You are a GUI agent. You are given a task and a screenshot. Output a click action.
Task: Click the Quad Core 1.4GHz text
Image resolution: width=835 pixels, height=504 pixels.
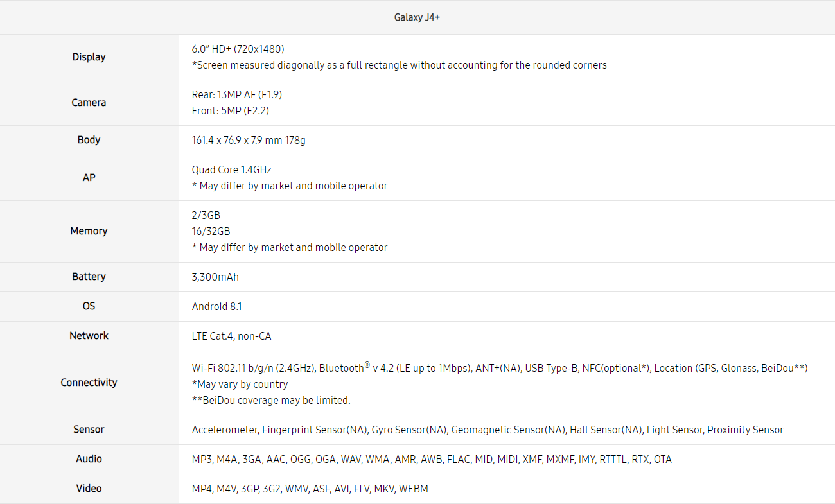(x=231, y=169)
